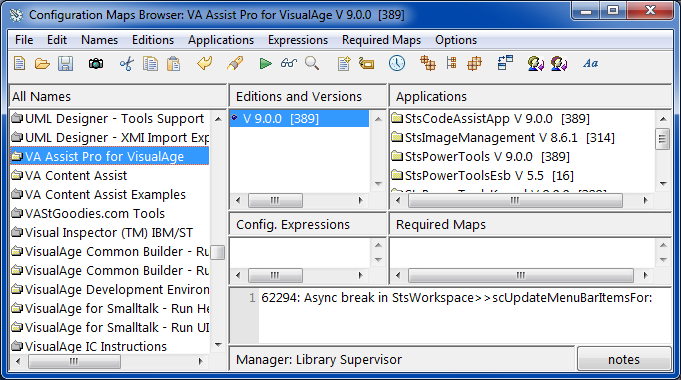The height and width of the screenshot is (380, 681).
Task: Click the first user head icon
Action: pyautogui.click(x=536, y=64)
